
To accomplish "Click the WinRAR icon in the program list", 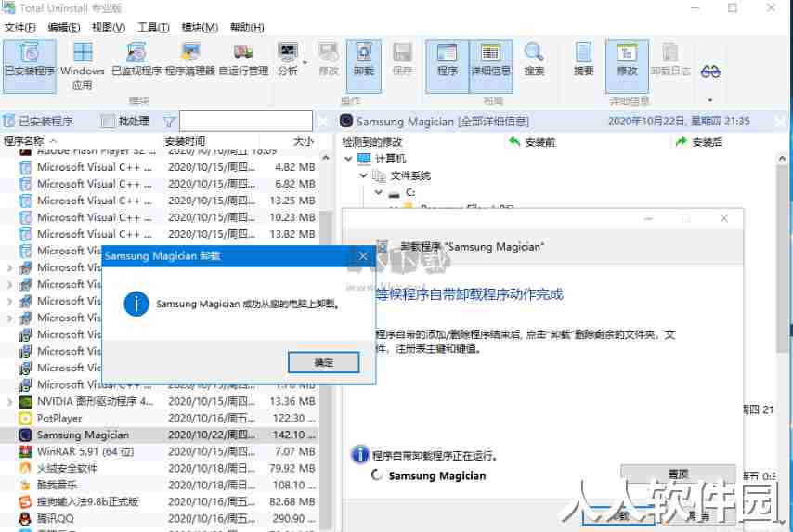I will coord(25,451).
